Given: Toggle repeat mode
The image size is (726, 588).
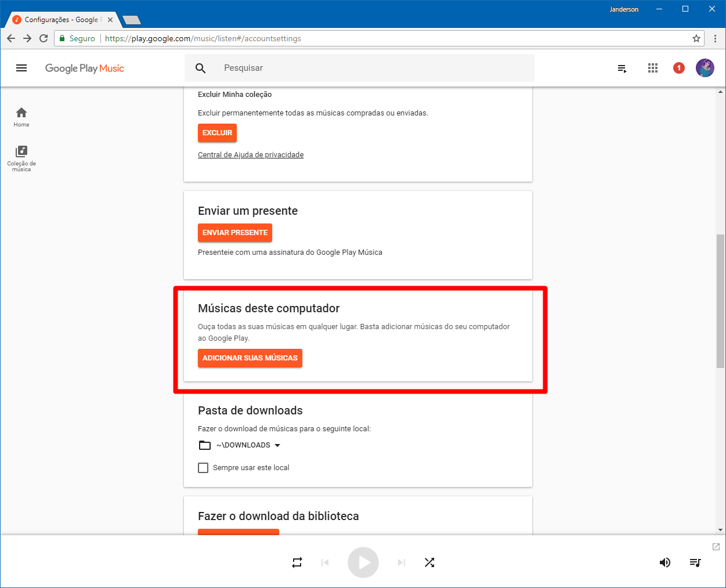Looking at the screenshot, I should pyautogui.click(x=297, y=562).
